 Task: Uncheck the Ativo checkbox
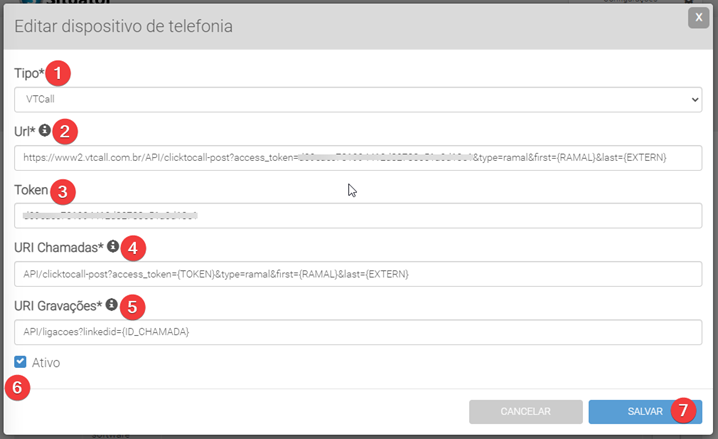(x=21, y=362)
